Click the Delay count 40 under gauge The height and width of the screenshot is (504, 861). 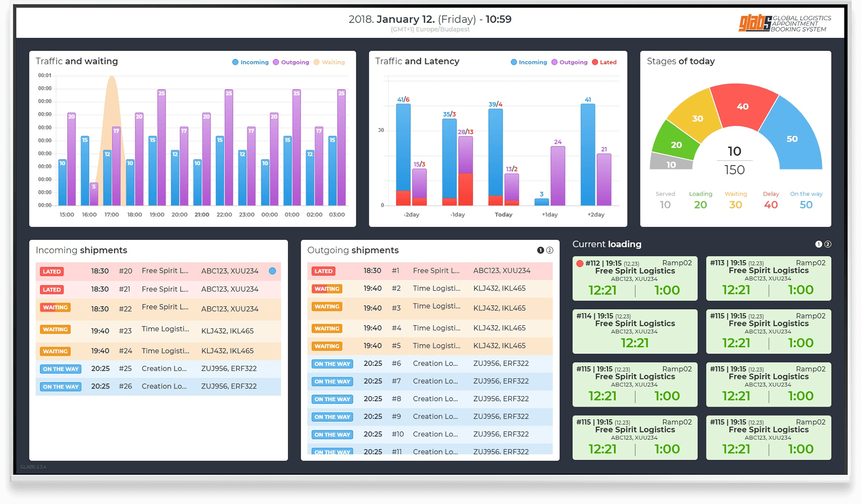pos(771,205)
